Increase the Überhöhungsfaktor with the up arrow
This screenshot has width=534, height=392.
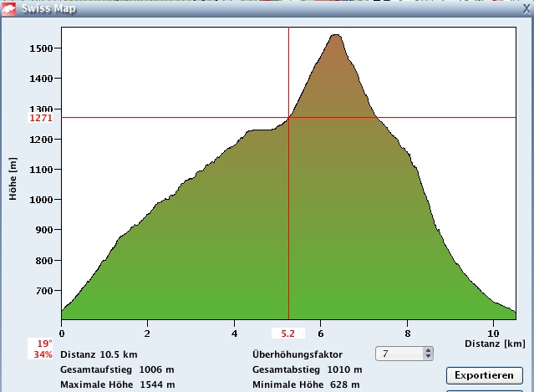429,350
